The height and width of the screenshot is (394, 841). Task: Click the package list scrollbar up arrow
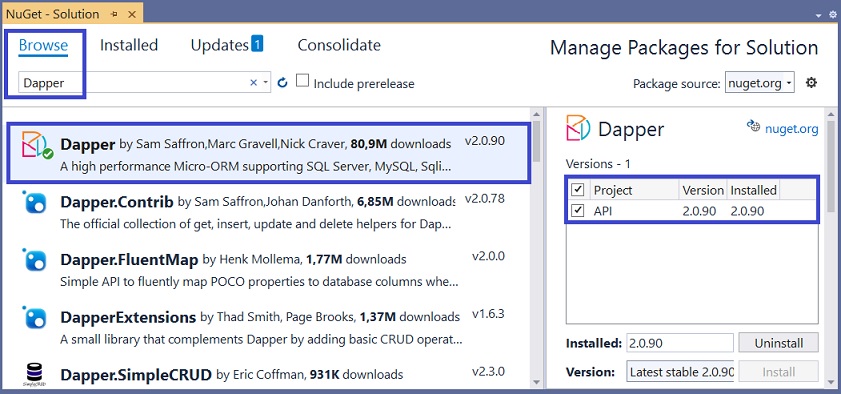(535, 114)
